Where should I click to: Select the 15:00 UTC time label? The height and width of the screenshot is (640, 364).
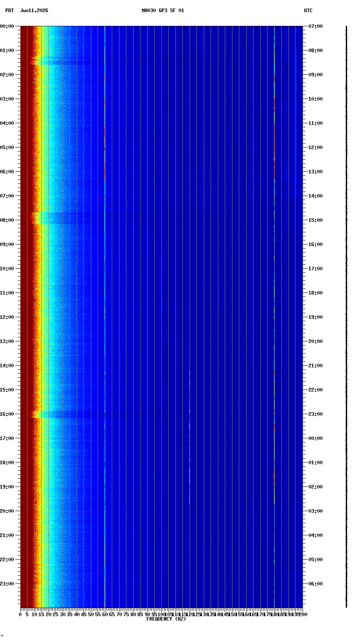pyautogui.click(x=316, y=220)
